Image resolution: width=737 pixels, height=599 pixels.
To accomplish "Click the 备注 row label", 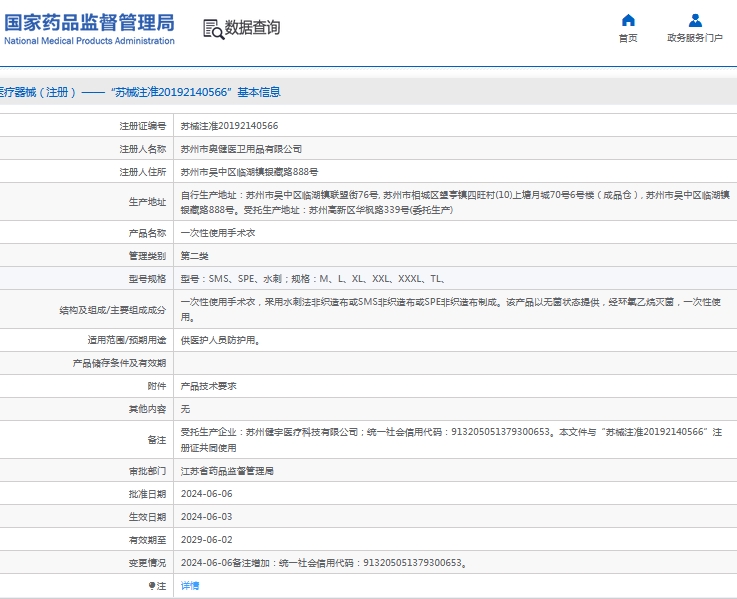I will pyautogui.click(x=157, y=440).
